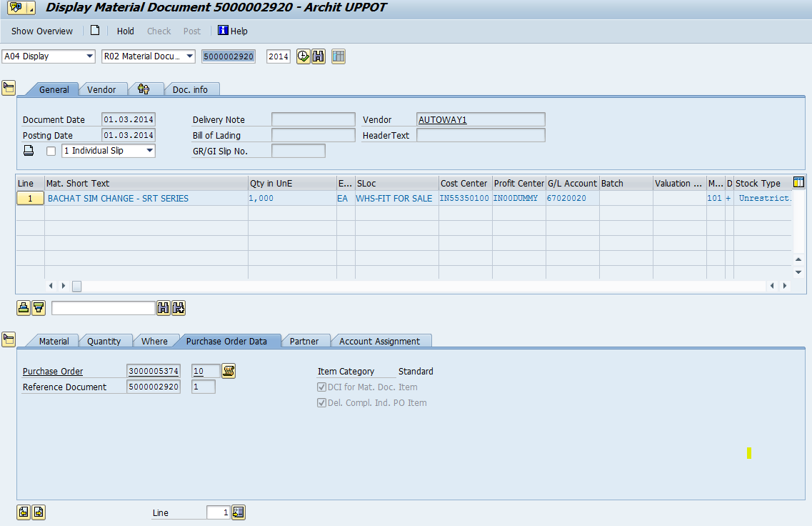Click the Previous Item navigation icon
The width and height of the screenshot is (812, 526).
tap(22, 512)
